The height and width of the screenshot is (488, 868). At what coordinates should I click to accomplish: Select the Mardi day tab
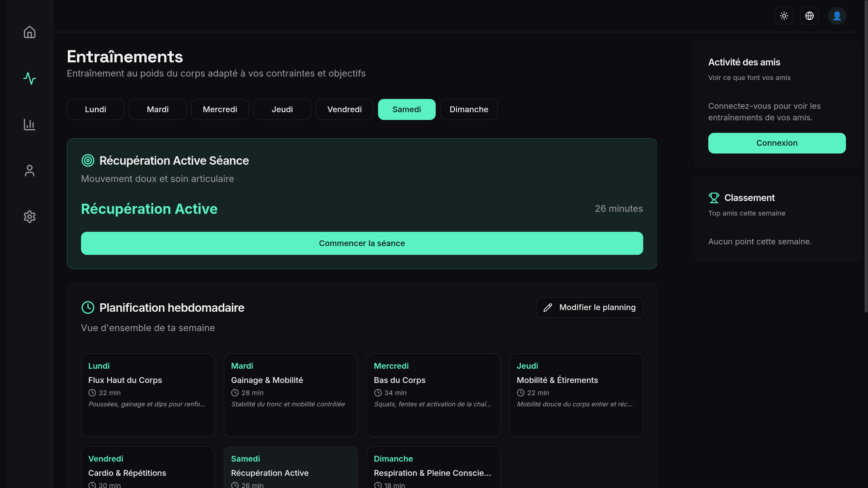click(x=158, y=109)
